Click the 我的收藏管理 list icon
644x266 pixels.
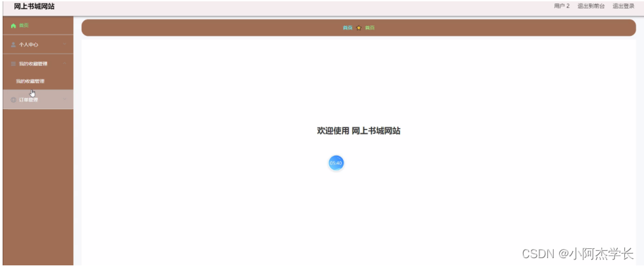(13, 63)
